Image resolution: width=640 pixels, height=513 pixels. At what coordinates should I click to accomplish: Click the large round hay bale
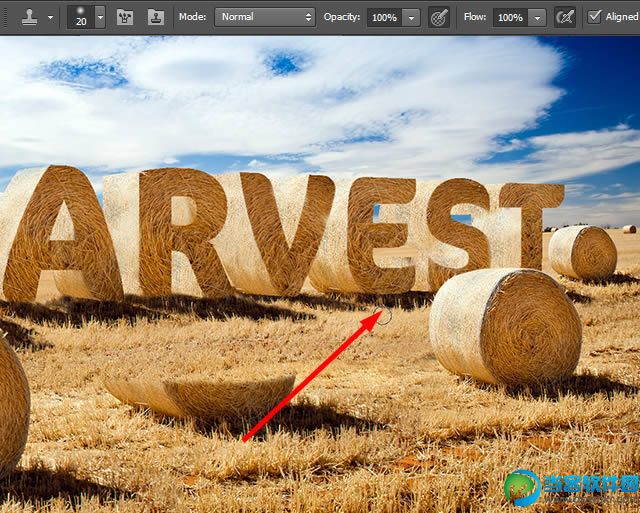point(505,325)
